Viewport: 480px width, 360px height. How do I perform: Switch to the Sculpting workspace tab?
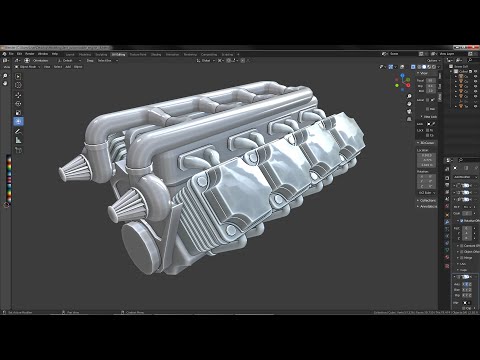coord(101,54)
